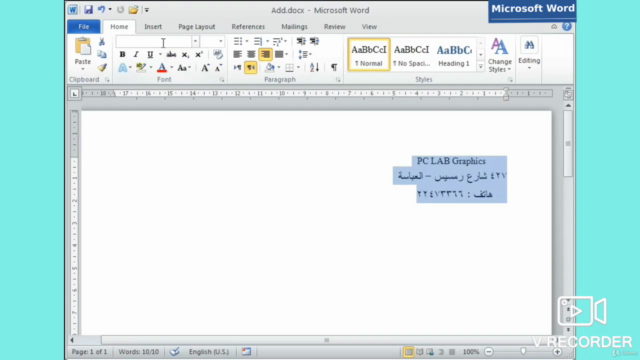Click the Paste clipboard icon
The image size is (640, 360).
83,47
